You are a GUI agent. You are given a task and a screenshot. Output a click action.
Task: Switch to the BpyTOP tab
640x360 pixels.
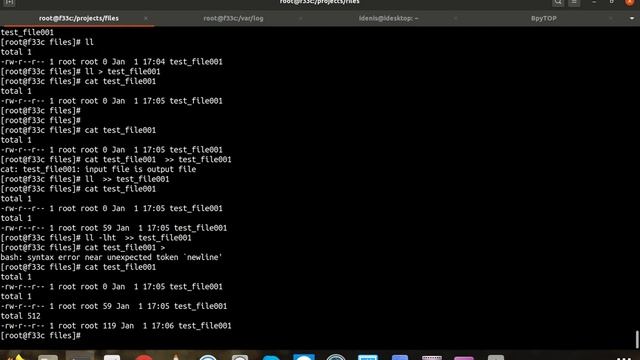click(x=543, y=18)
